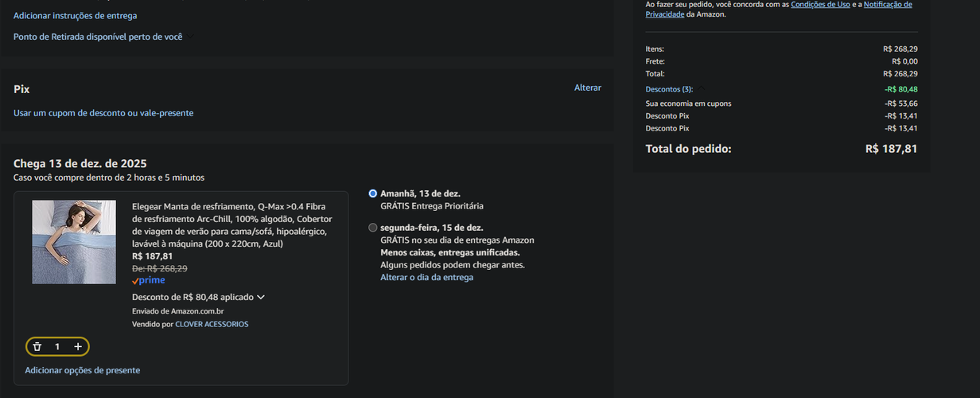Open seller CLOVER ACESSORIOS link
Viewport: 980px width, 398px height.
click(212, 324)
